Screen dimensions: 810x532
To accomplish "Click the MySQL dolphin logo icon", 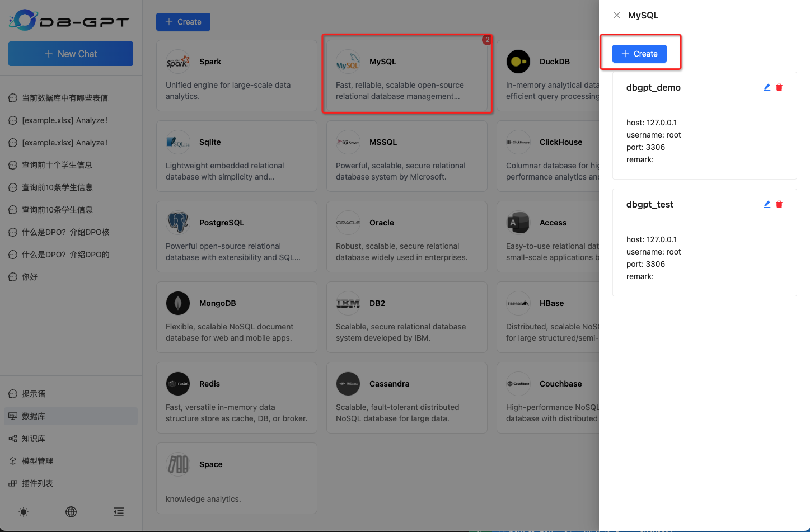I will pos(348,62).
